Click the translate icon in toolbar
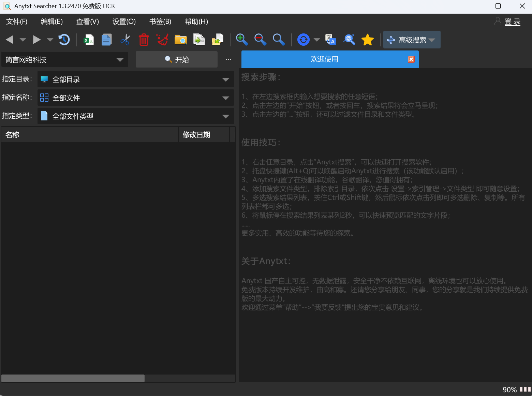Viewport: 532px width, 396px height. [x=330, y=40]
